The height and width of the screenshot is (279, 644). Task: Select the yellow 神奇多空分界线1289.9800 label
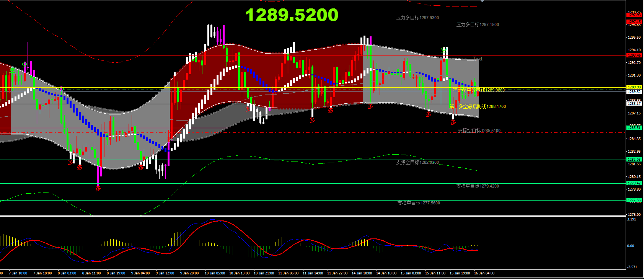pyautogui.click(x=479, y=90)
